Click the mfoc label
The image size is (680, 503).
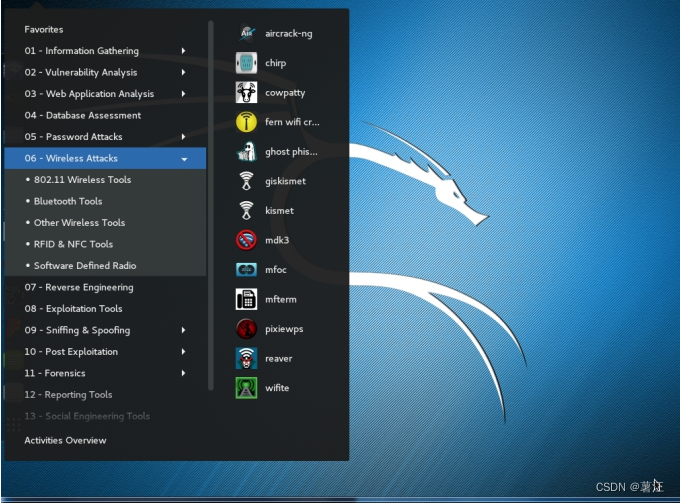click(276, 270)
